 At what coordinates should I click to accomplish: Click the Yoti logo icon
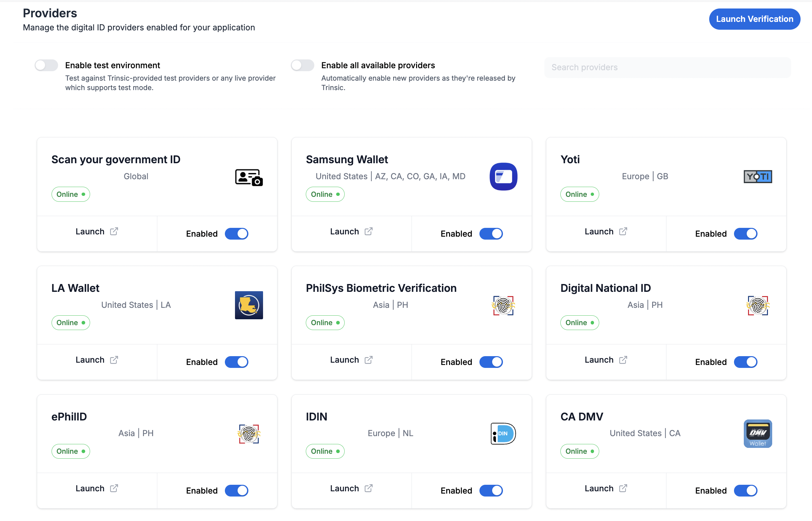[x=757, y=176]
